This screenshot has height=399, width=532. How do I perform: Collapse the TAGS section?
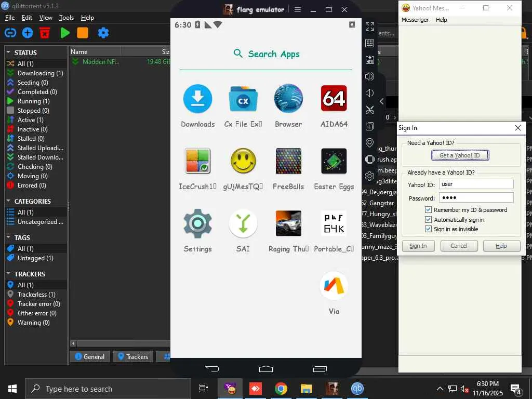pos(8,237)
